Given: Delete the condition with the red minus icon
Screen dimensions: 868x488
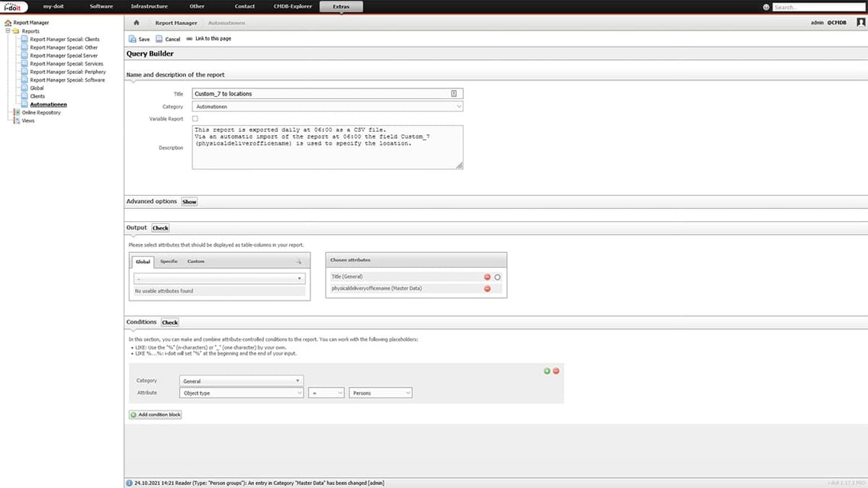Looking at the screenshot, I should 556,371.
